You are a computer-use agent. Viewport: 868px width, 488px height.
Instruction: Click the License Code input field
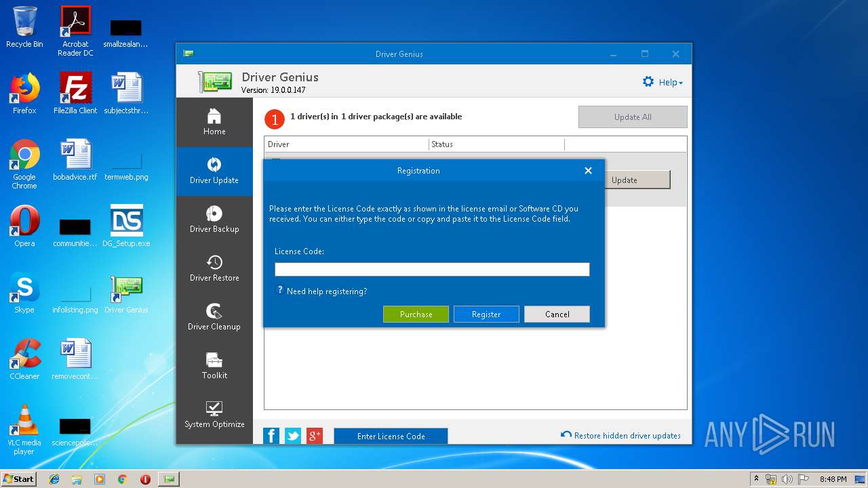click(x=432, y=269)
